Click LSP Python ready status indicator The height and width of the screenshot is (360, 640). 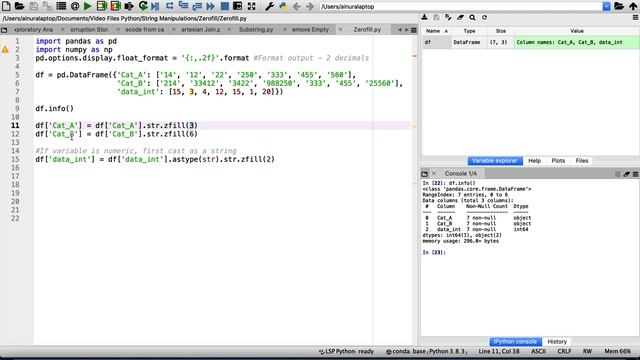click(x=347, y=351)
